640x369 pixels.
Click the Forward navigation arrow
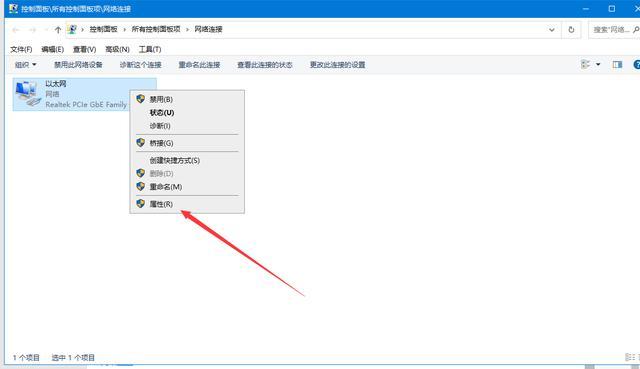pyautogui.click(x=33, y=30)
